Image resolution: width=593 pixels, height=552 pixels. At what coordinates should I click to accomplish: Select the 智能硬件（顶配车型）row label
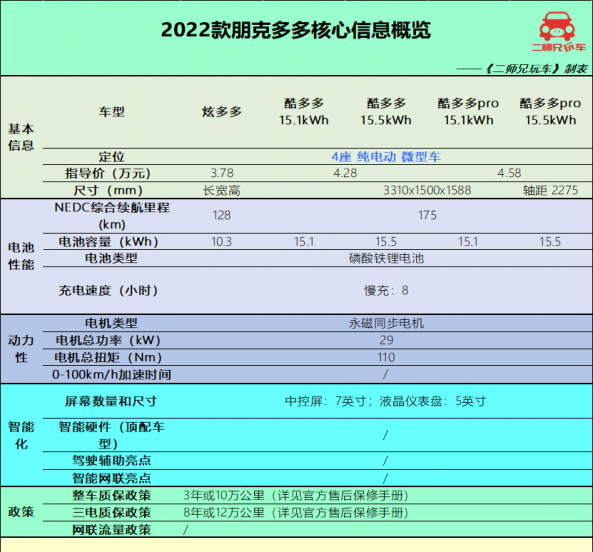point(112,436)
